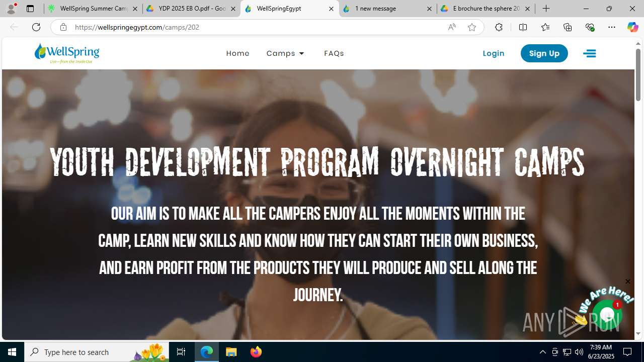Open the Favorites list
644x362 pixels.
click(545, 27)
